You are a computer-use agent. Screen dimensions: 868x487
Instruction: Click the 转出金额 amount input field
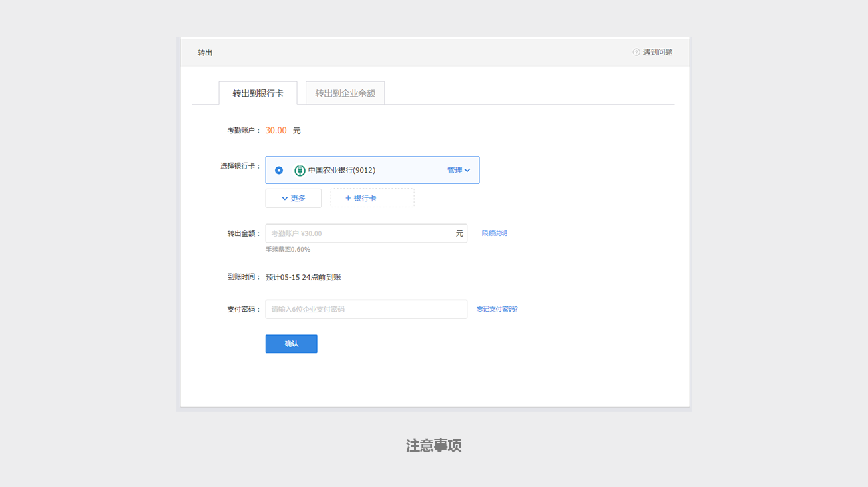coord(367,233)
